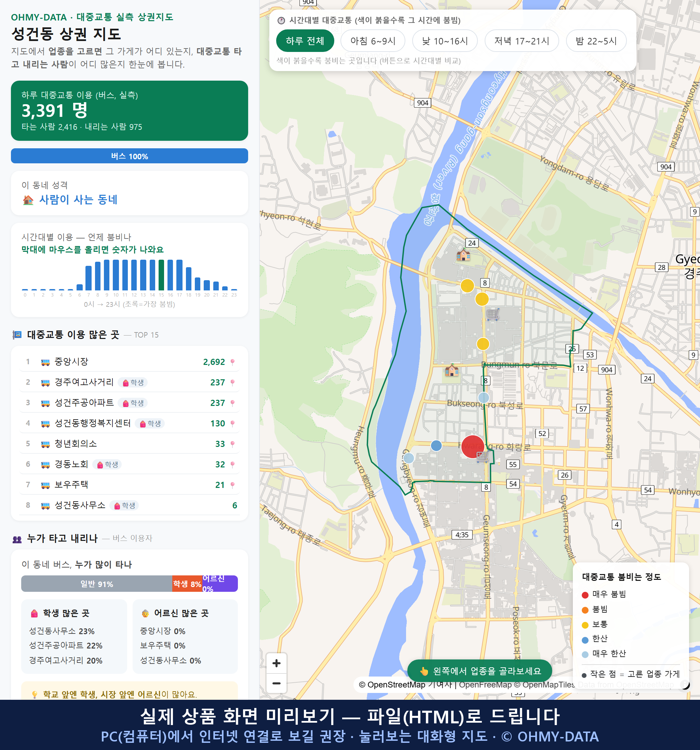Screen dimensions: 700x750
Task: Click the 버스 100% blue bar
Action: click(130, 156)
